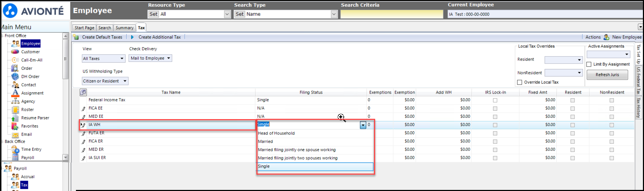Open the Resource Type dropdown
The width and height of the screenshot is (644, 191).
[x=227, y=14]
